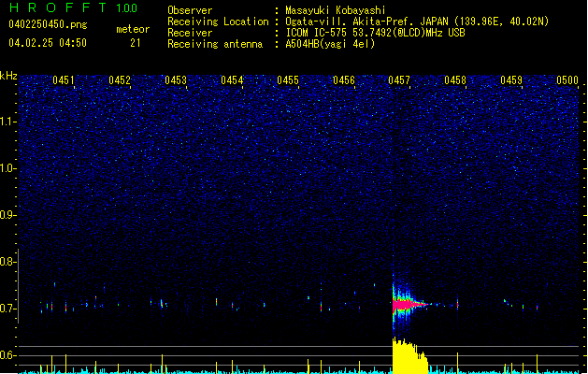Click the 0453 time marker
Image resolution: width=588 pixels, height=374 pixels.
pos(176,79)
